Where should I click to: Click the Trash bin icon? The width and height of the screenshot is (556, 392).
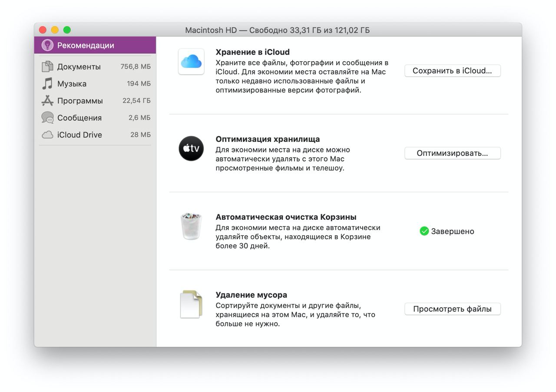coord(191,226)
